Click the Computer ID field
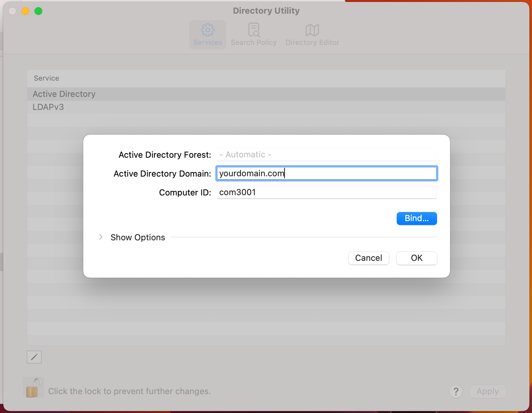This screenshot has height=413, width=532. pyautogui.click(x=326, y=192)
